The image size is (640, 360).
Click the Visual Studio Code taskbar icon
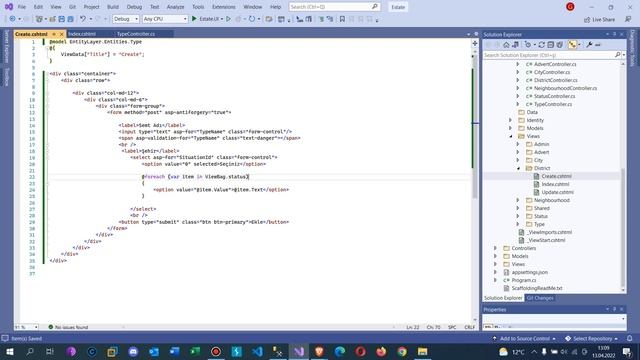tap(257, 351)
